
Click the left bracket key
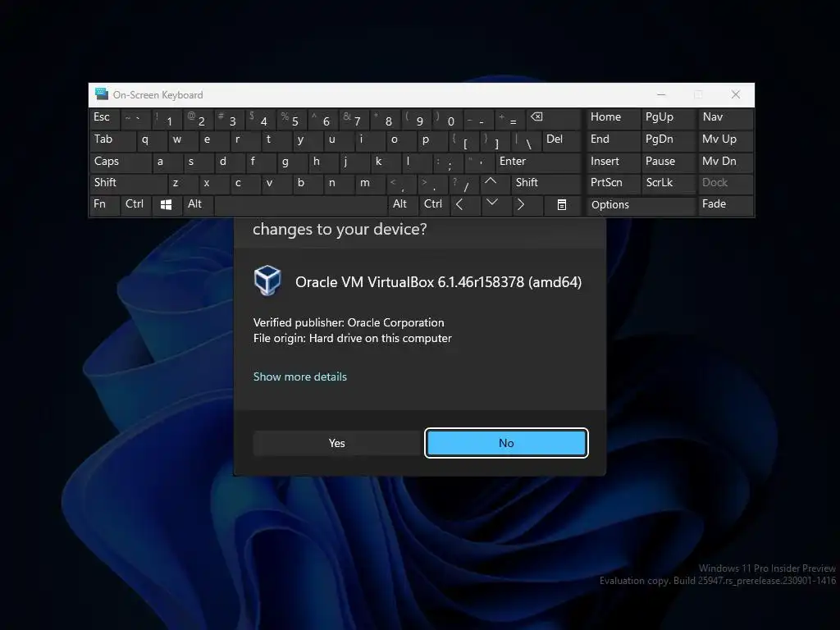point(463,139)
